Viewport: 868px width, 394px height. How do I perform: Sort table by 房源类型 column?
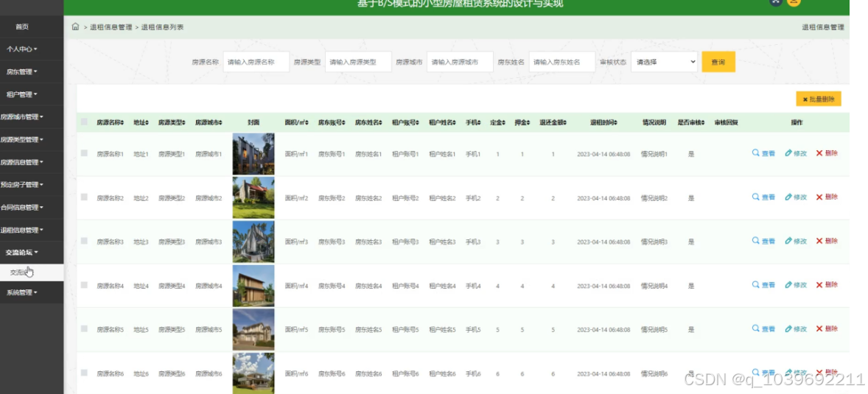click(x=172, y=122)
